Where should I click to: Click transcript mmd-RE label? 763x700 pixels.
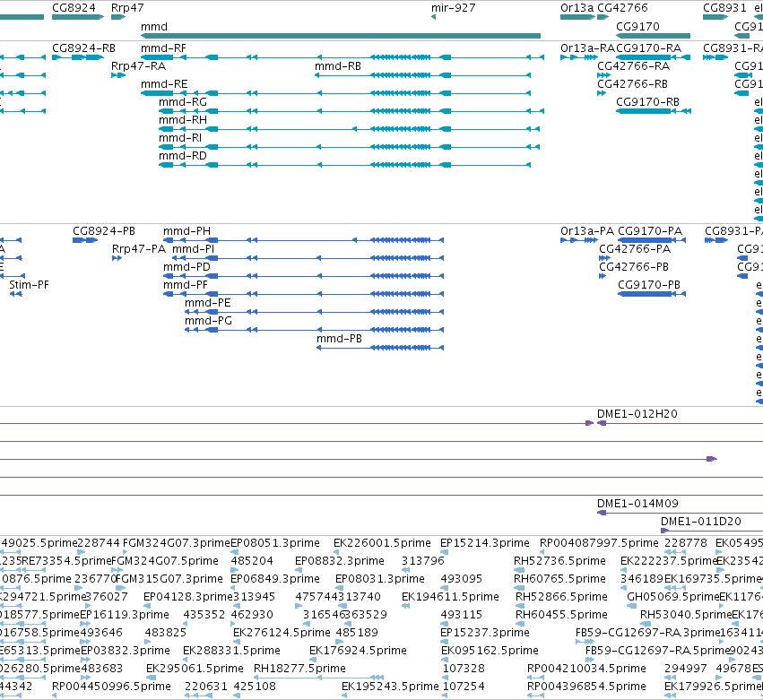click(164, 84)
